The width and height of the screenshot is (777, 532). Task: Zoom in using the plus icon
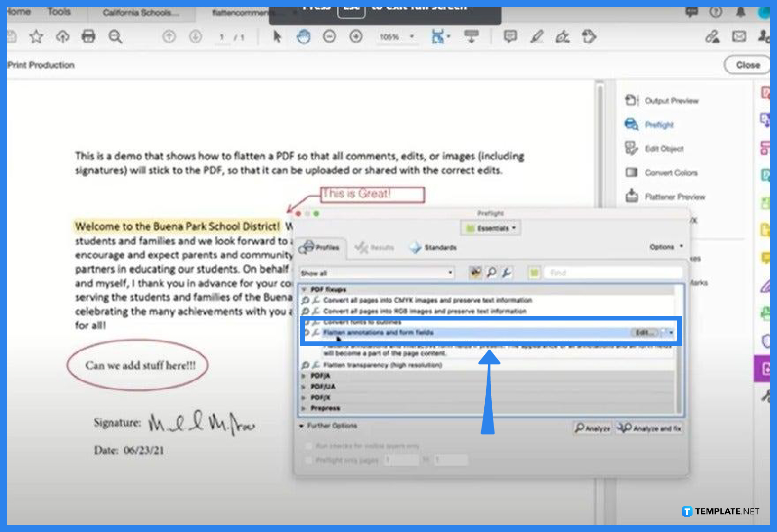356,36
